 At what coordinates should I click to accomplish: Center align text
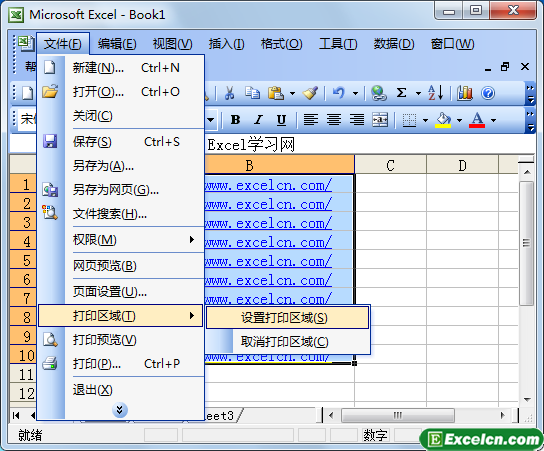pos(333,120)
